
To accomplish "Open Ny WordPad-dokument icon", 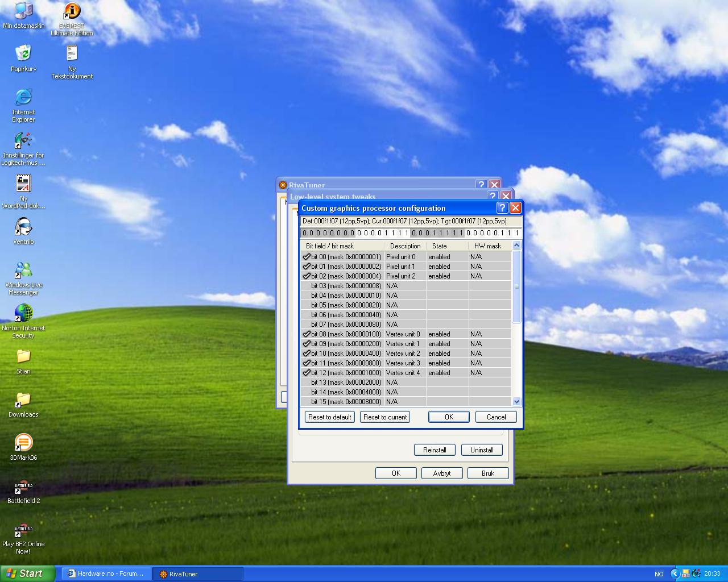I will coord(23,192).
